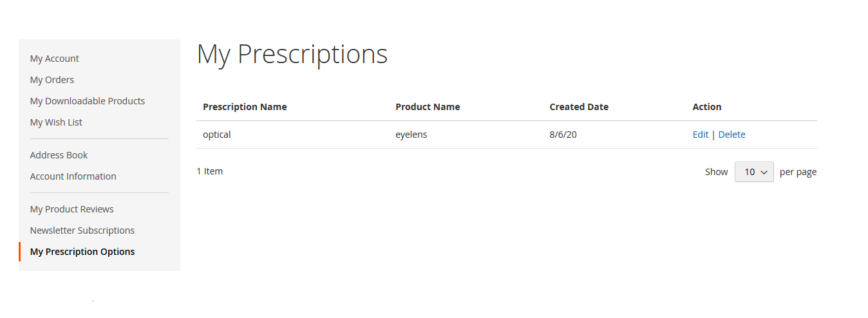The height and width of the screenshot is (318, 868).
Task: Click the My Prescriptions page heading
Action: click(x=292, y=55)
